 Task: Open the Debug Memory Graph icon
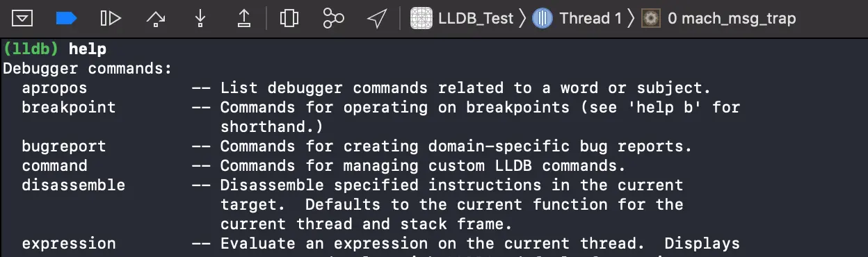(x=333, y=19)
